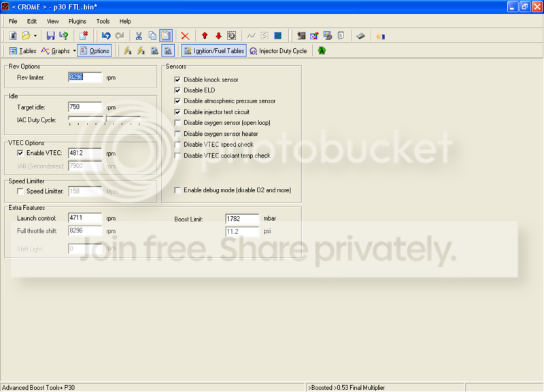Viewport: 544px width, 392px height.
Task: Click the red up arrow icon
Action: 205,35
